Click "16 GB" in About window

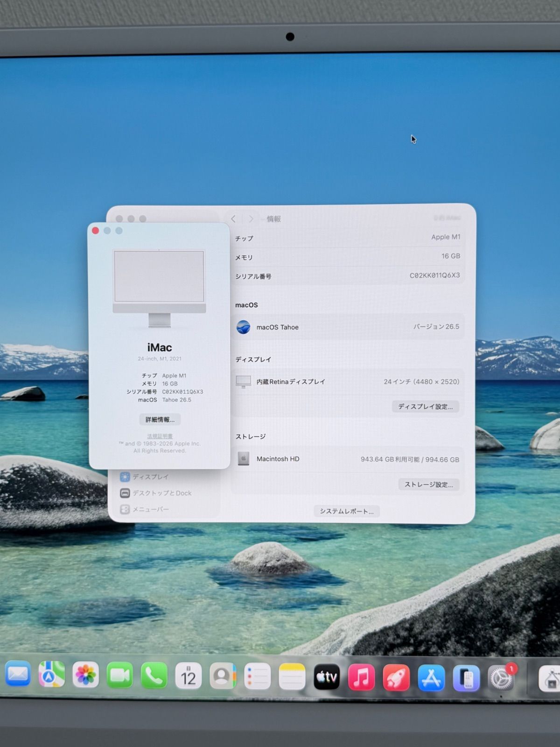[x=170, y=384]
